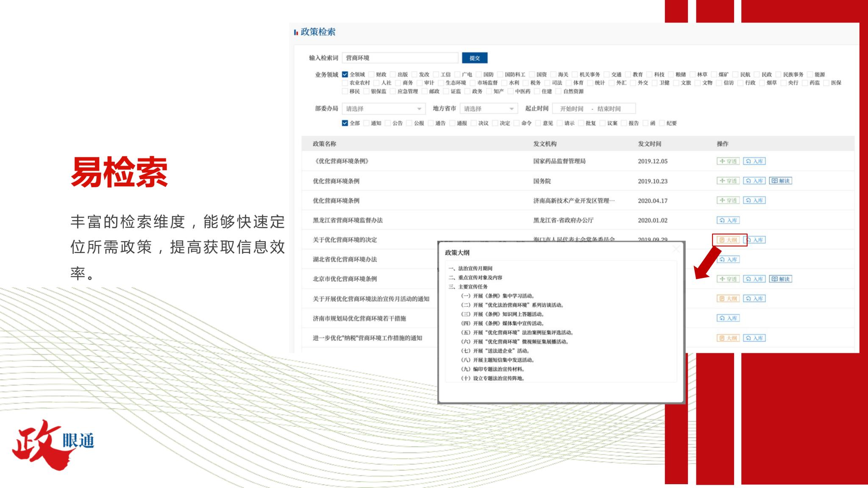Toggle the 全部 document type checkbox

click(345, 123)
